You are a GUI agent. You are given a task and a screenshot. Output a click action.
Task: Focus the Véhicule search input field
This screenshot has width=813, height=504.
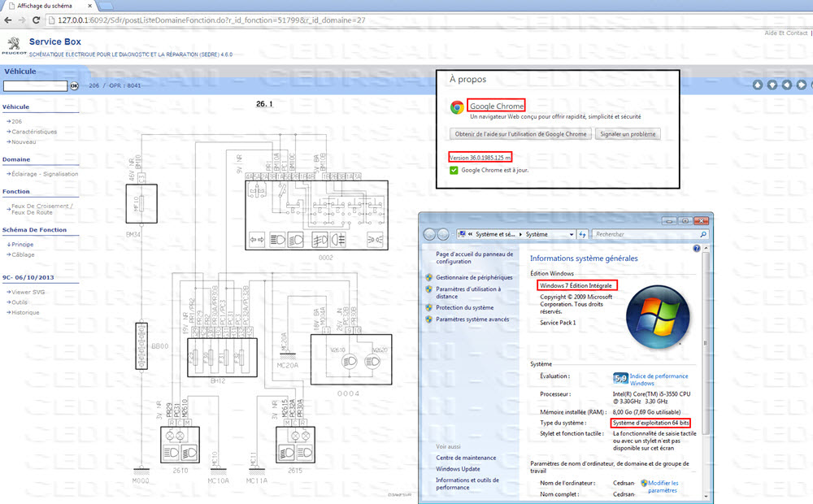35,85
